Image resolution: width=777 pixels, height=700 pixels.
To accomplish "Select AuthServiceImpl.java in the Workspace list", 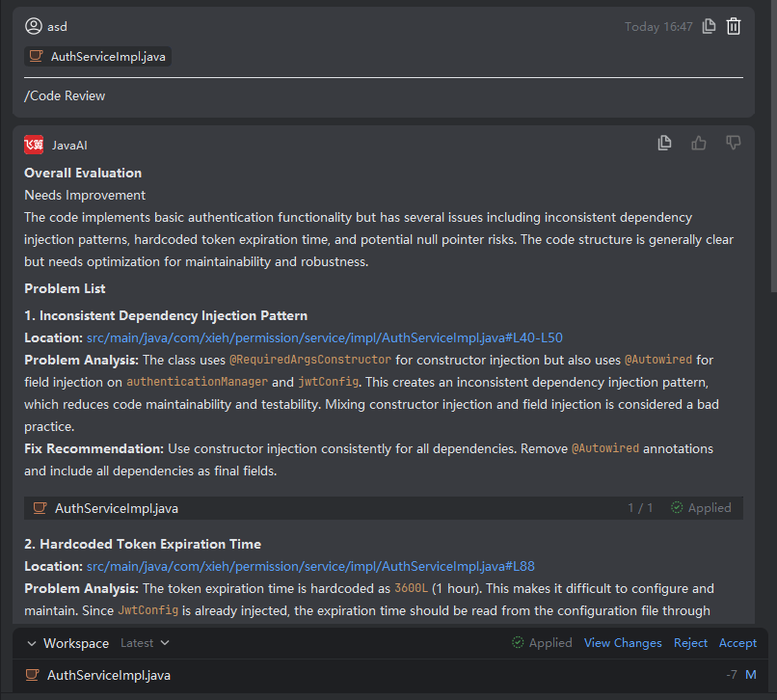I will pyautogui.click(x=109, y=675).
